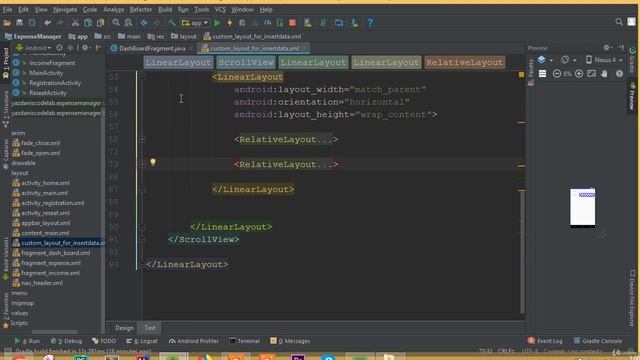This screenshot has width=640, height=360.
Task: Click the Paste toolbar icon
Action: pyautogui.click(x=100, y=23)
